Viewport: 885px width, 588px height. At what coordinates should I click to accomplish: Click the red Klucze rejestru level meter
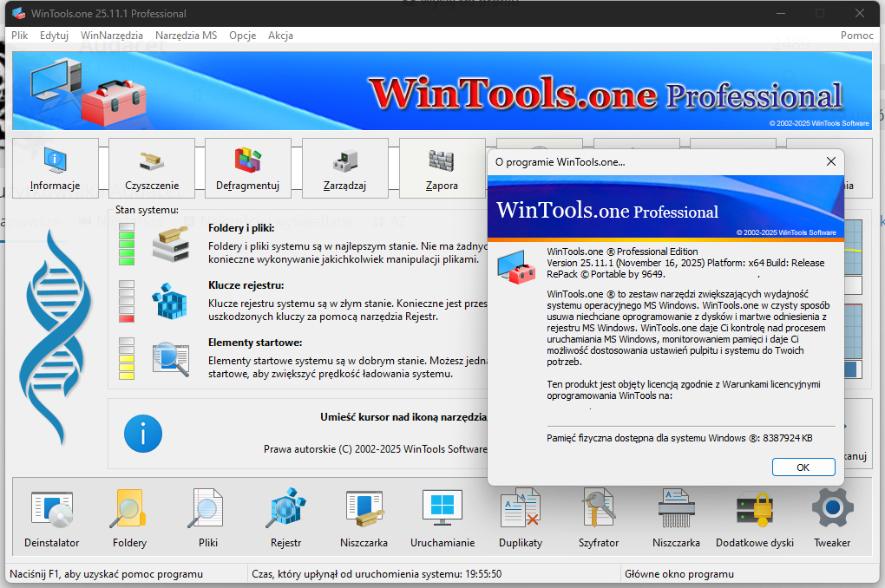(127, 301)
